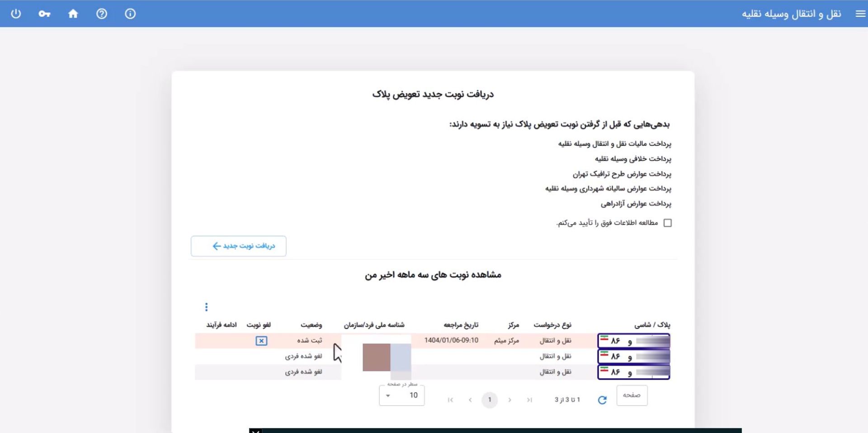Click the logout power icon in the top bar
Image resolution: width=868 pixels, height=433 pixels.
click(x=16, y=14)
